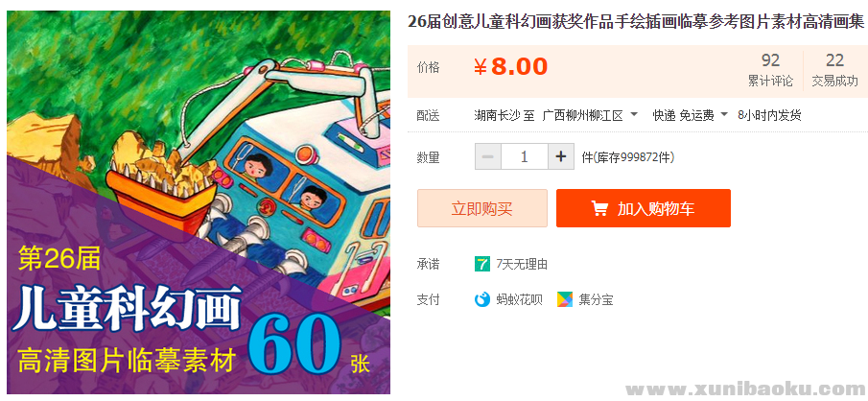The height and width of the screenshot is (401, 868).
Task: Click the yen symbol beside price
Action: 480,67
